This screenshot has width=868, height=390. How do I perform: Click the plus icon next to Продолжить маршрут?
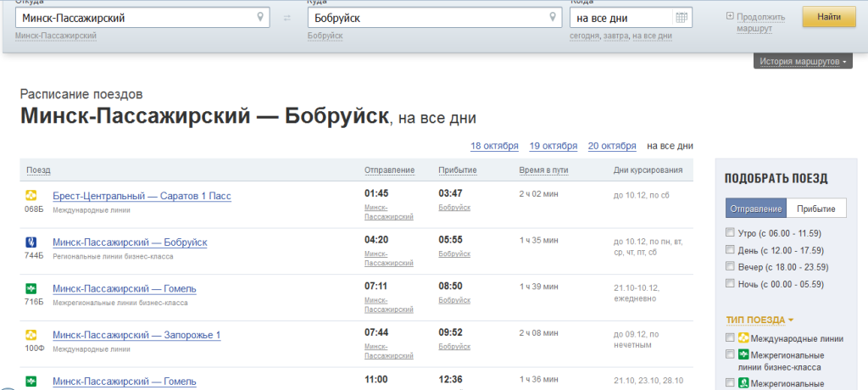730,17
